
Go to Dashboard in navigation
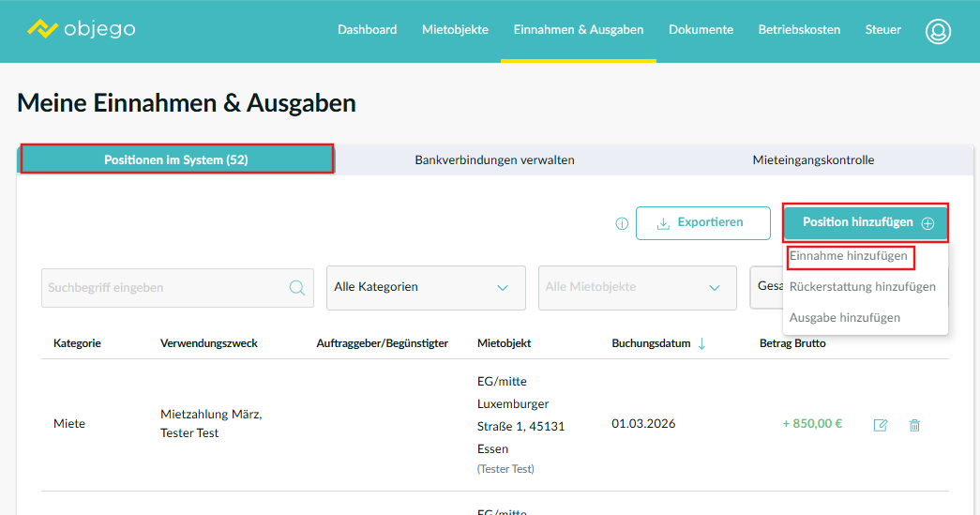click(367, 30)
